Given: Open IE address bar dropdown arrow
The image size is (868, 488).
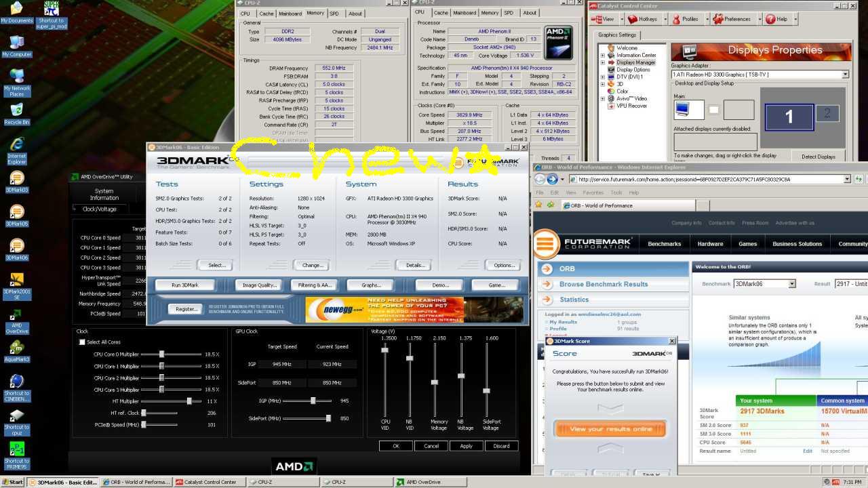Looking at the screenshot, I should (x=847, y=179).
